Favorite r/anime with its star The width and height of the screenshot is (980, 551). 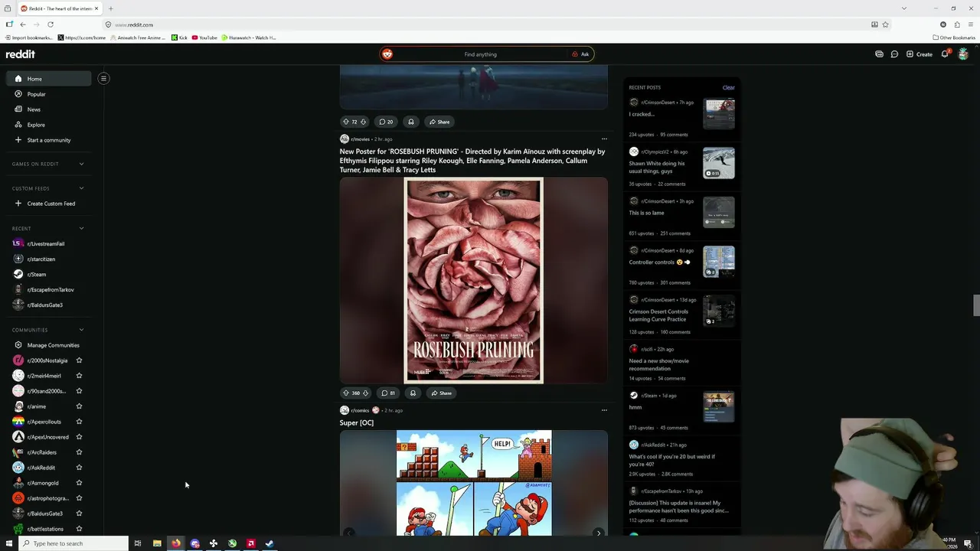tap(79, 406)
